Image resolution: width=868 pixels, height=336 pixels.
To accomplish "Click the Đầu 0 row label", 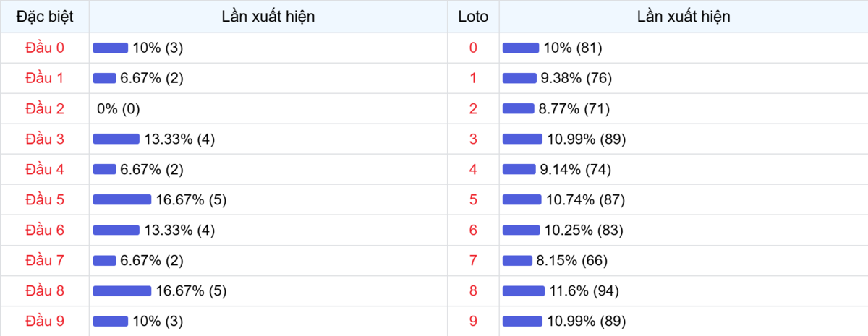I will pos(45,48).
